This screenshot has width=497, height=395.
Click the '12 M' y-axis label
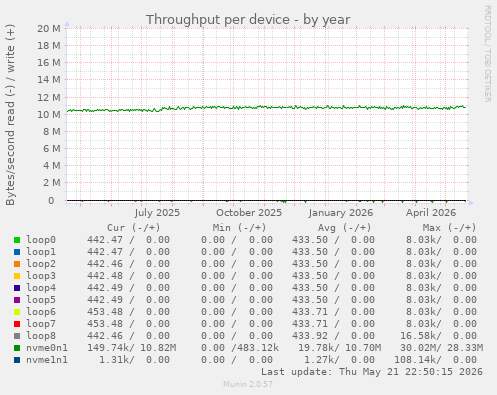pyautogui.click(x=49, y=98)
